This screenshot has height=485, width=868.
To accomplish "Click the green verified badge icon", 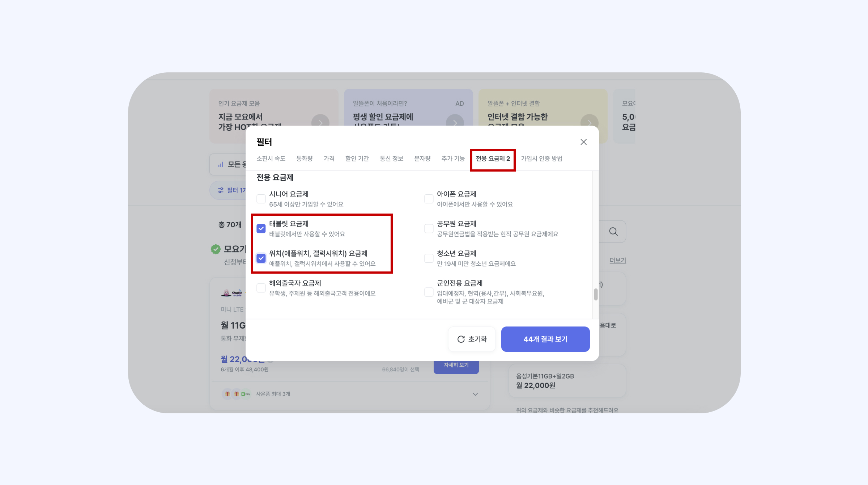I will (x=216, y=249).
